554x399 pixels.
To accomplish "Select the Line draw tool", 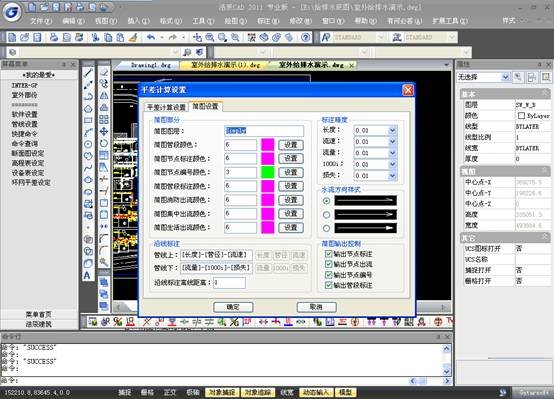I will 88,73.
